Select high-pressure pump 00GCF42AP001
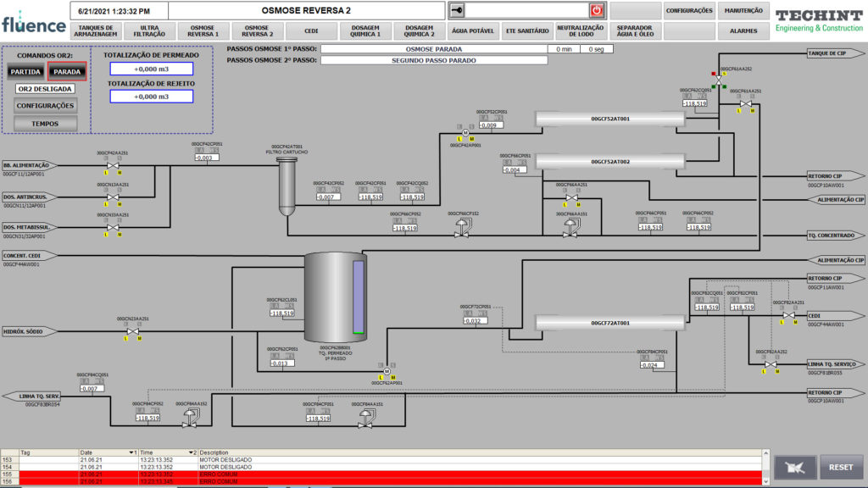Viewport: 868px width, 488px height. pos(465,133)
